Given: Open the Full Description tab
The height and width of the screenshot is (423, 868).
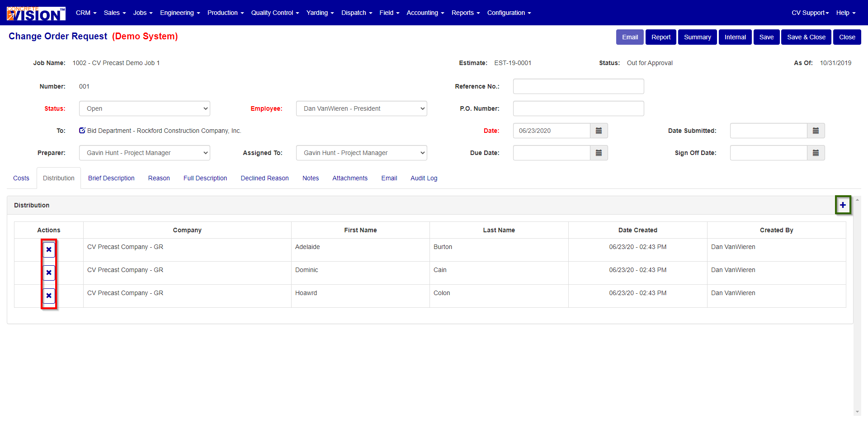Looking at the screenshot, I should coord(205,178).
